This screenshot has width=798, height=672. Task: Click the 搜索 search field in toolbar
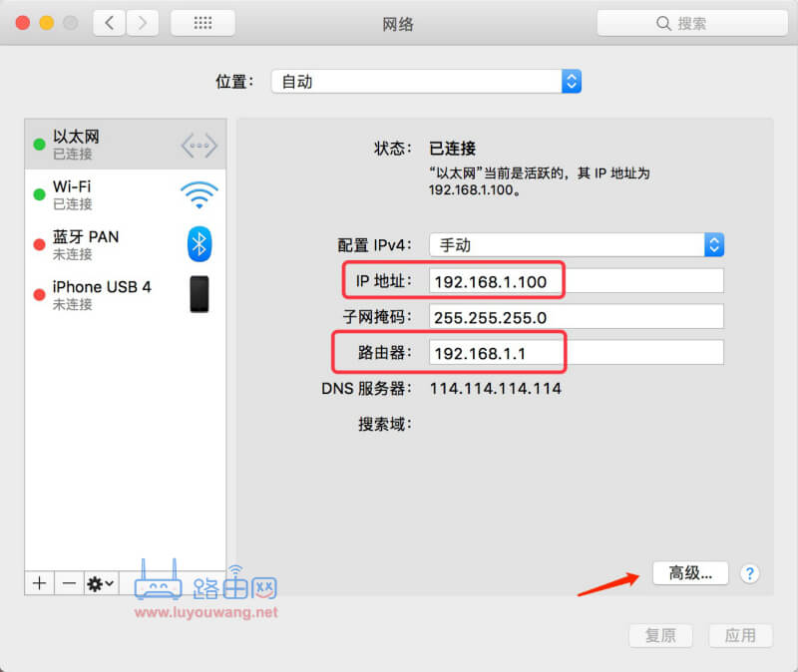tap(692, 22)
